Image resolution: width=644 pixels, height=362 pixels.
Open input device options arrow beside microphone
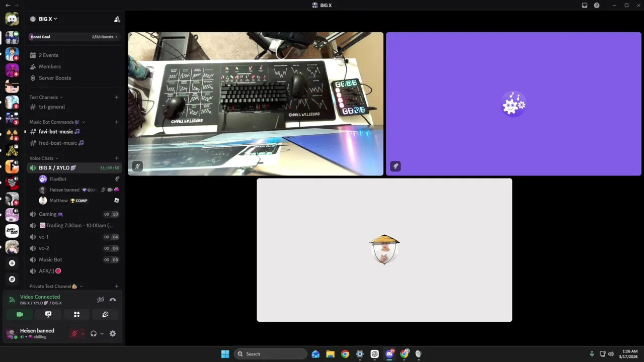(83, 333)
